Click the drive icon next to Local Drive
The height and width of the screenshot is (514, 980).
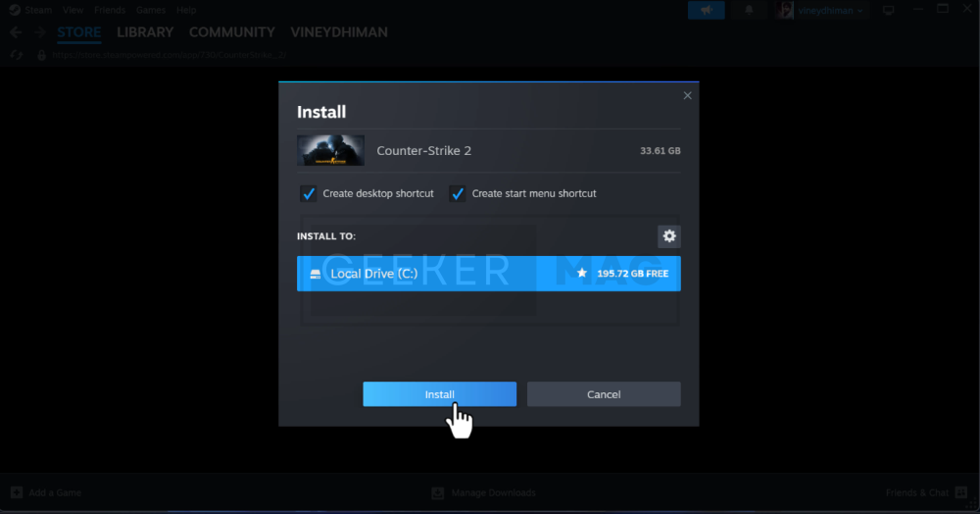point(316,274)
